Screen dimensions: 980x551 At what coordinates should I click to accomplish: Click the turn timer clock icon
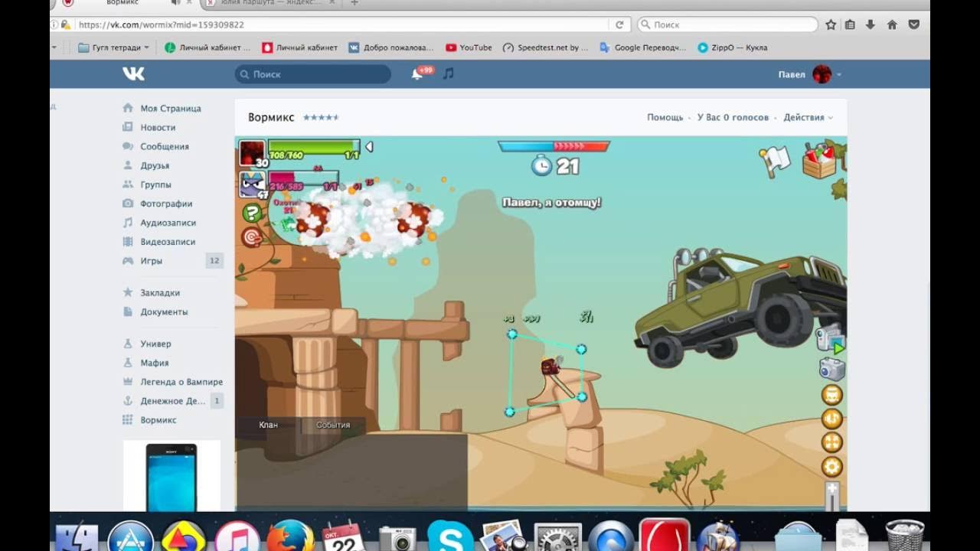541,165
